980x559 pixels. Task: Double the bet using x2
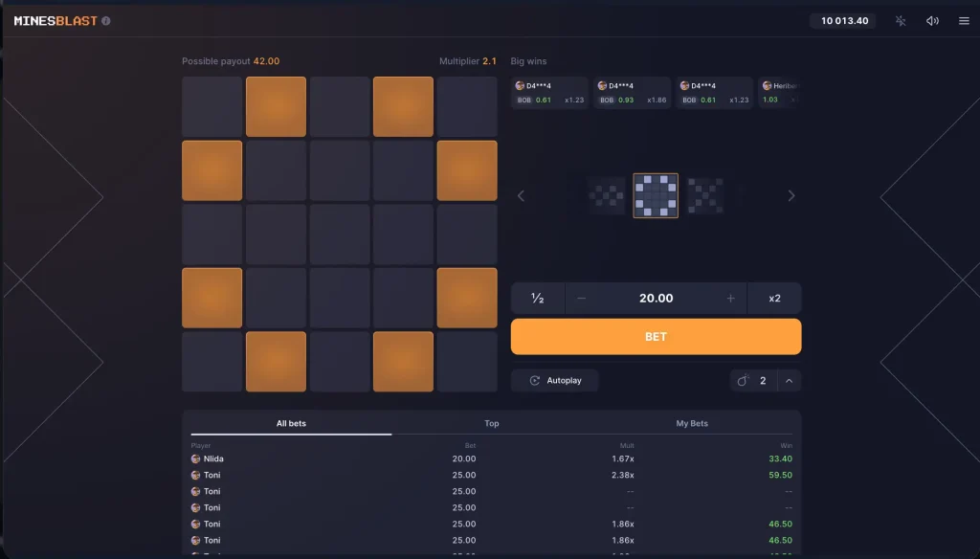[x=774, y=299]
